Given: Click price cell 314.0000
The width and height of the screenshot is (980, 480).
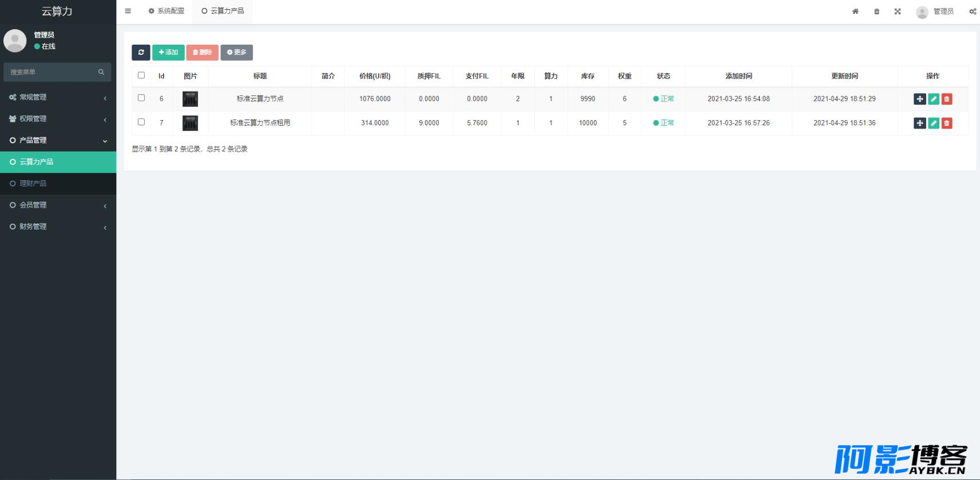Looking at the screenshot, I should coord(375,123).
